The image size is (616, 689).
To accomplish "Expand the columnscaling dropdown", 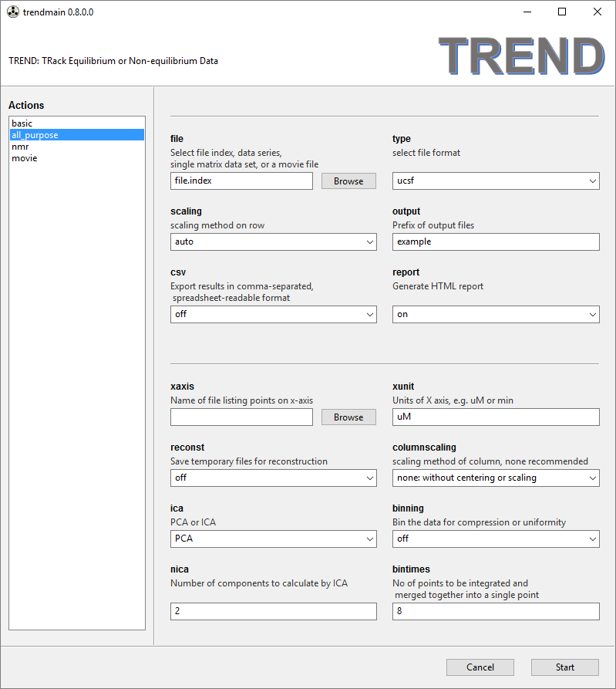I will coord(495,478).
